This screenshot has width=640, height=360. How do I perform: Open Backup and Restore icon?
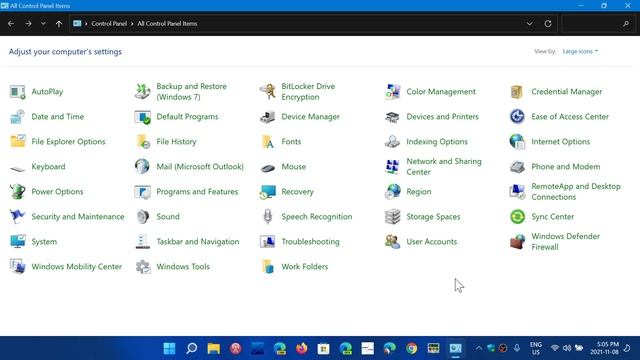(x=142, y=92)
